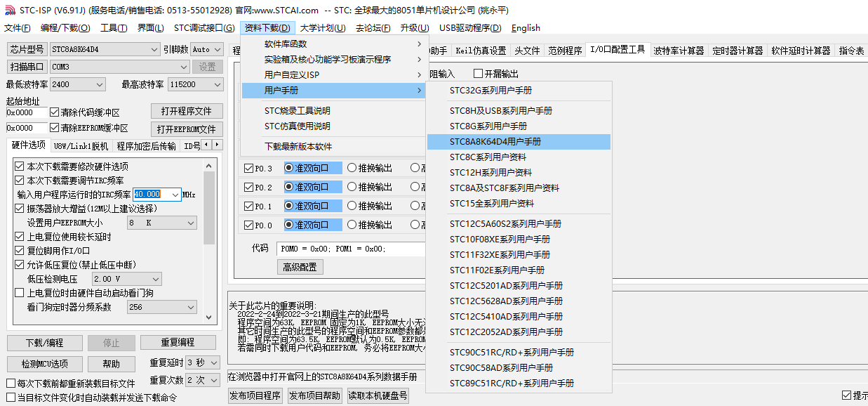Expand the 用户自定义ISP submenu
The image size is (868, 406).
coord(334,74)
